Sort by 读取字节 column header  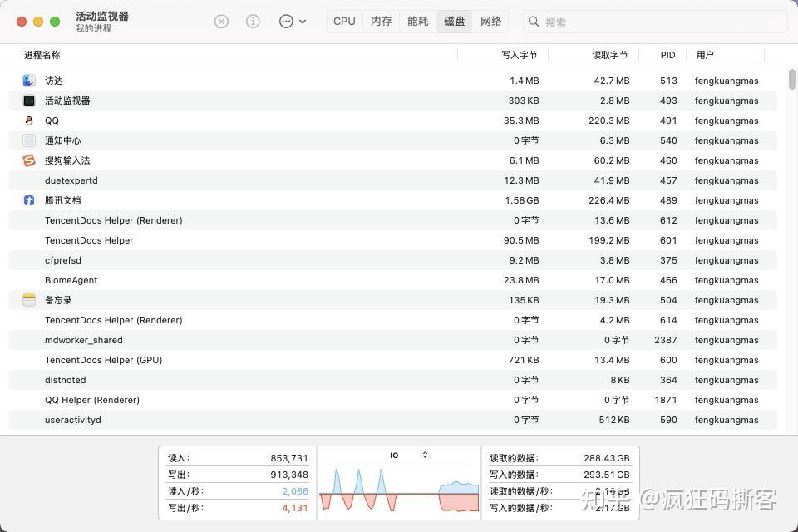point(609,55)
